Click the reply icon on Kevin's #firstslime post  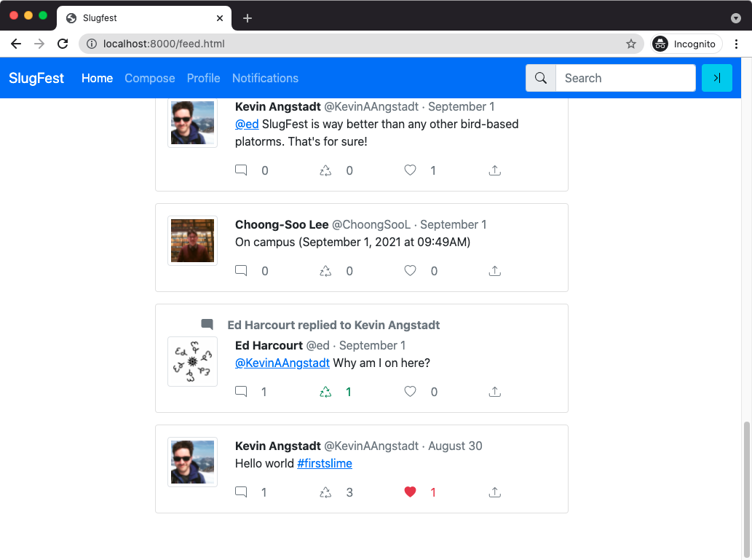pyautogui.click(x=241, y=492)
